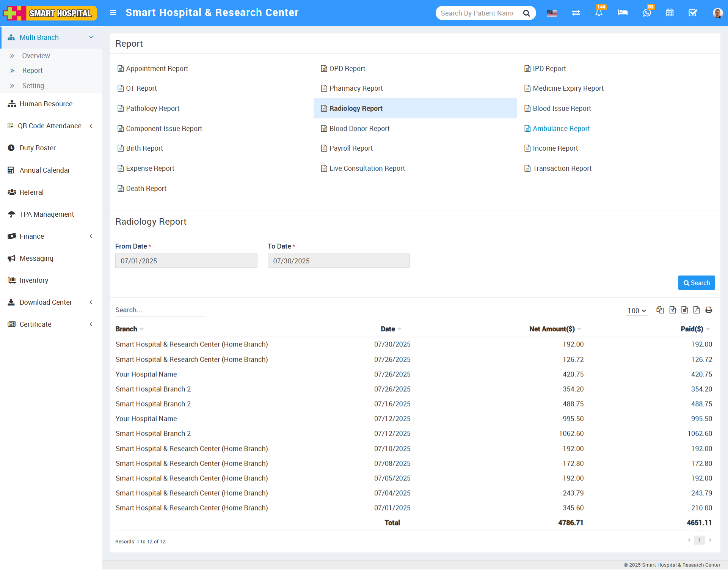Screen dimensions: 728x570
Task: Open the 100 rows-per-page dropdown
Action: coord(637,311)
